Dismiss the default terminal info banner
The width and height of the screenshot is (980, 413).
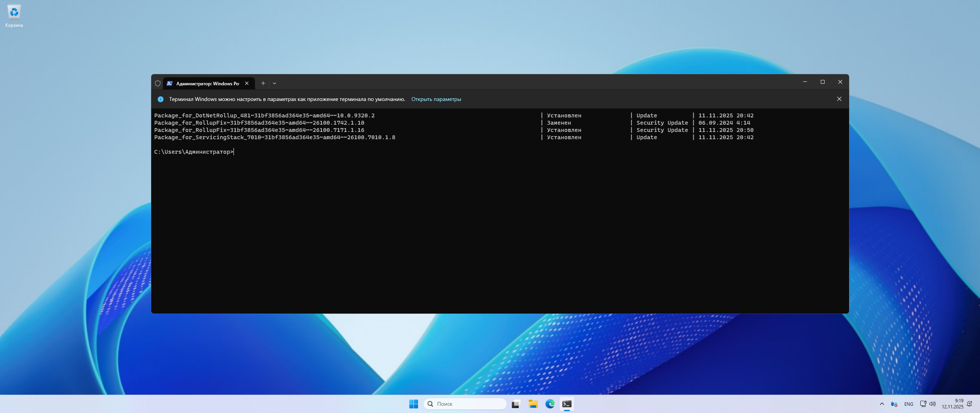839,99
